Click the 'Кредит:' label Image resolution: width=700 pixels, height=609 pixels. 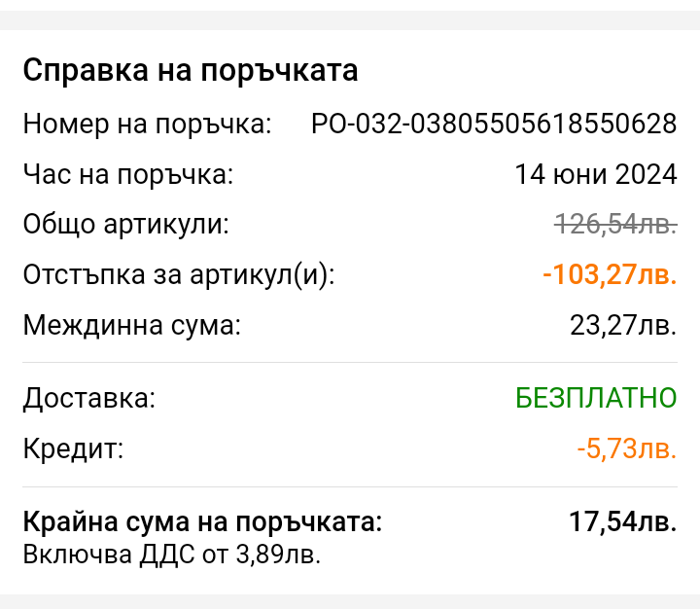pyautogui.click(x=73, y=448)
